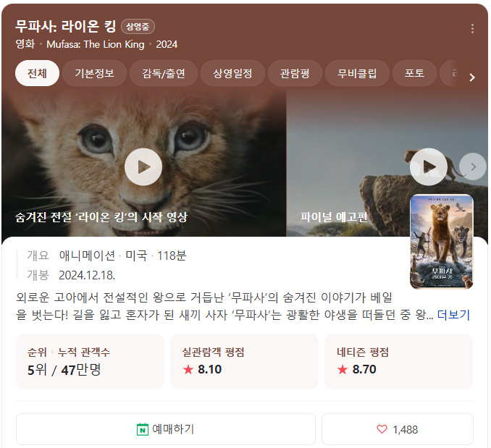Like the movie via heart 1,488 button
Screen dimensions: 491x448
tap(398, 429)
